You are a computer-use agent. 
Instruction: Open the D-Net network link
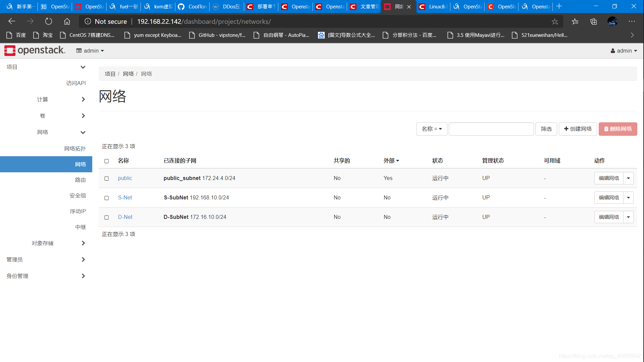click(125, 217)
